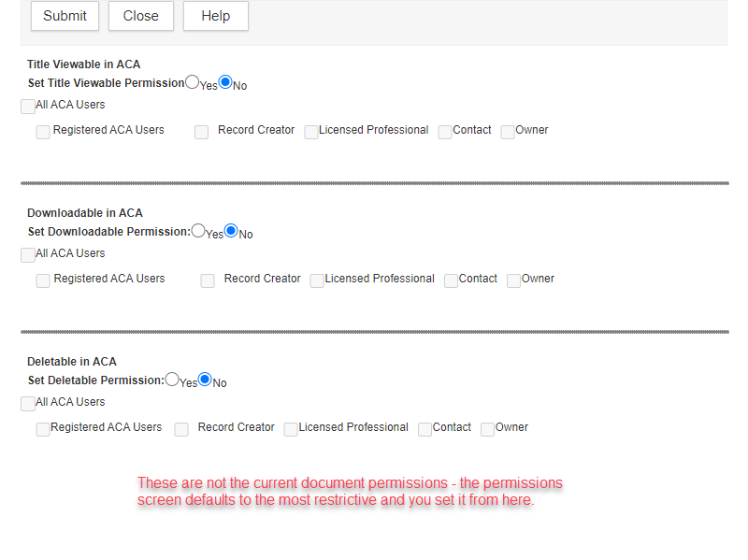
Task: Click the Close button
Action: pyautogui.click(x=141, y=16)
